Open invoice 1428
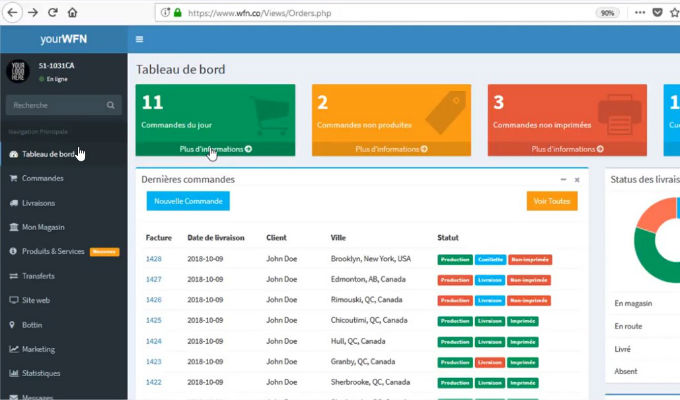This screenshot has height=400, width=680. (154, 259)
